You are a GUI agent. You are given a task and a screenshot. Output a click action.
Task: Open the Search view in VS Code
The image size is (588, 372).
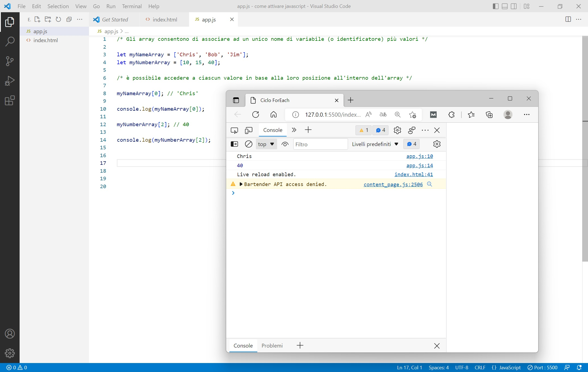(10, 41)
